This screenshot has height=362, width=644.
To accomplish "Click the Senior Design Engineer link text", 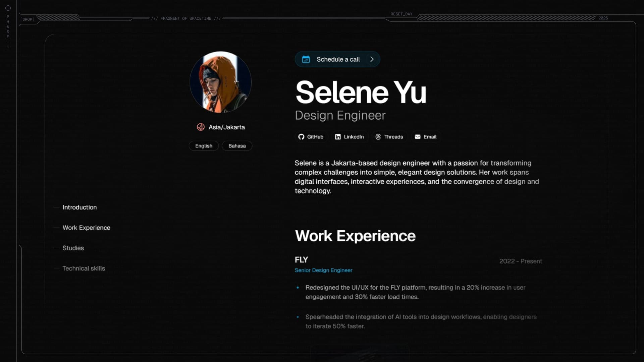I will pyautogui.click(x=323, y=270).
